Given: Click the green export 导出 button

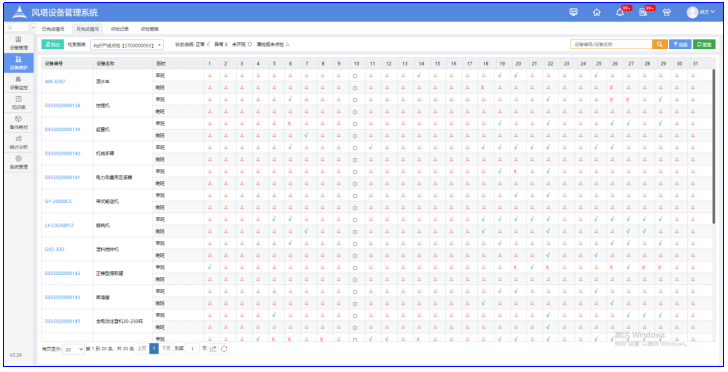Looking at the screenshot, I should 52,44.
